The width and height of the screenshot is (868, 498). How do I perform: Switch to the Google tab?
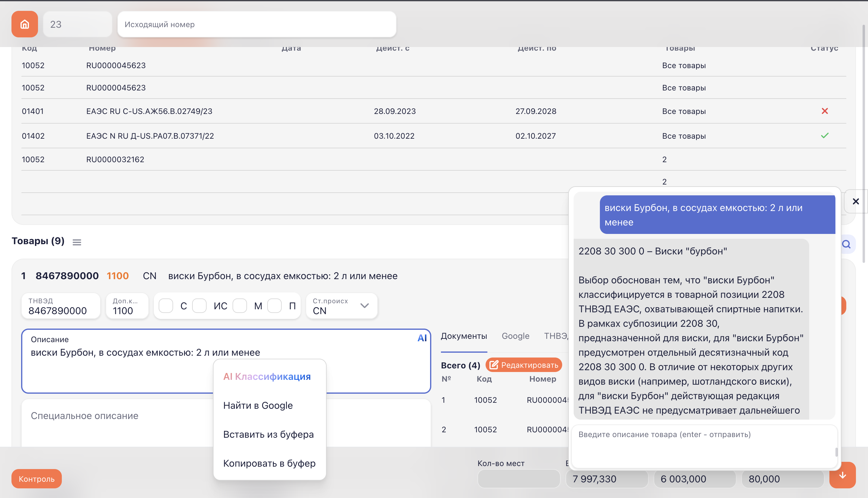[x=515, y=336]
